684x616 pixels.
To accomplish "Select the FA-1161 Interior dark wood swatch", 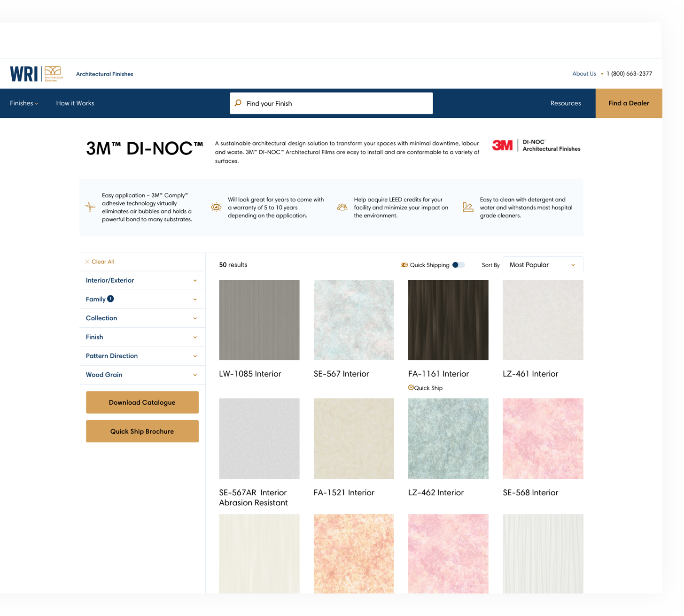I will click(448, 320).
